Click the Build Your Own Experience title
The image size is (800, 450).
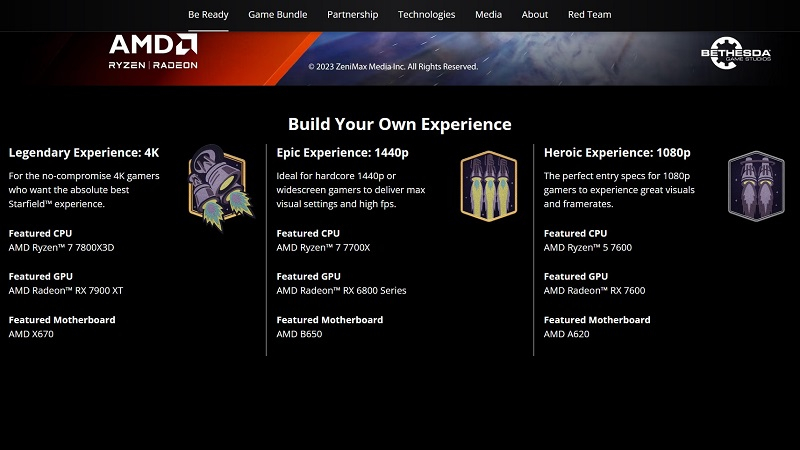click(x=400, y=124)
